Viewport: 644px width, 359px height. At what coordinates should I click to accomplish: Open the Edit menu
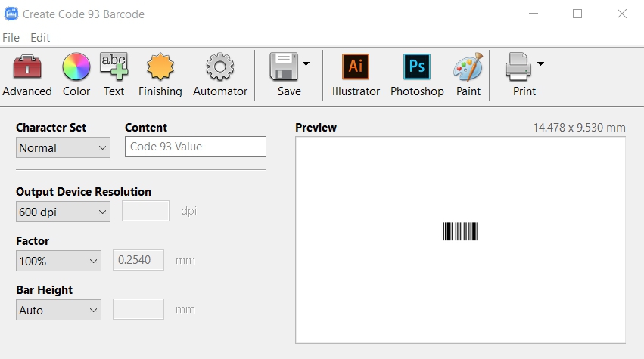pyautogui.click(x=40, y=37)
